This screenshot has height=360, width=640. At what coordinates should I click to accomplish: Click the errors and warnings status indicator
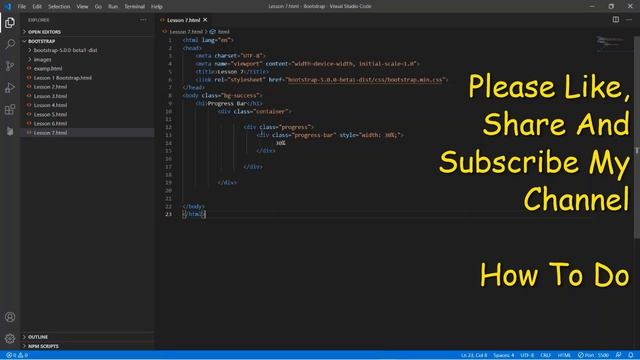point(17,355)
